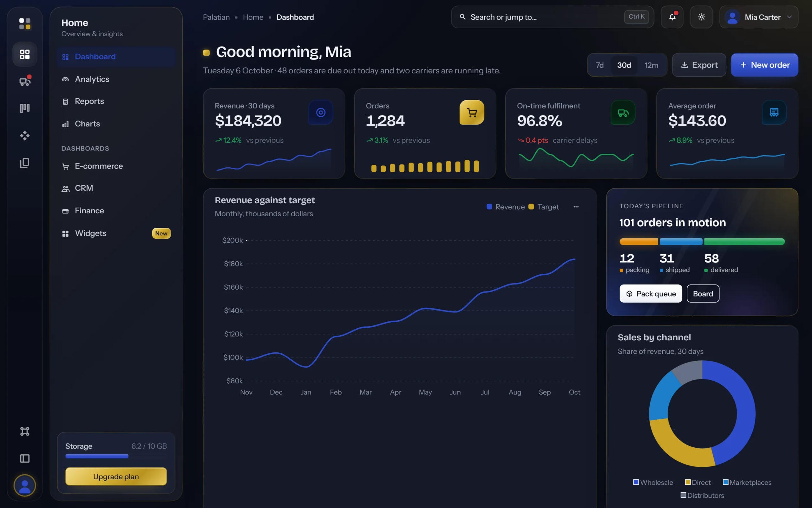The width and height of the screenshot is (812, 508).
Task: Toggle the Revenue series in chart legend
Action: click(x=506, y=207)
